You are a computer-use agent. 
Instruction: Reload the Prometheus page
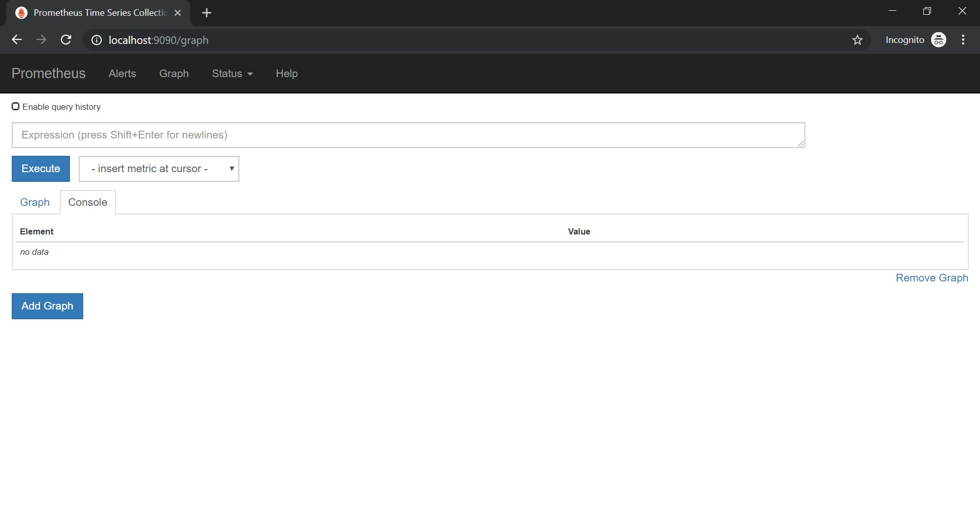click(x=66, y=40)
